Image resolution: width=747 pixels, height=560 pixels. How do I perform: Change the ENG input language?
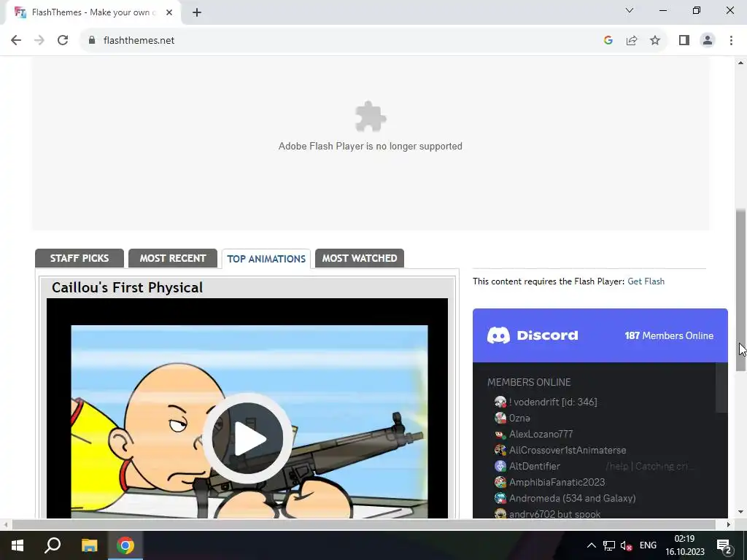click(x=648, y=545)
